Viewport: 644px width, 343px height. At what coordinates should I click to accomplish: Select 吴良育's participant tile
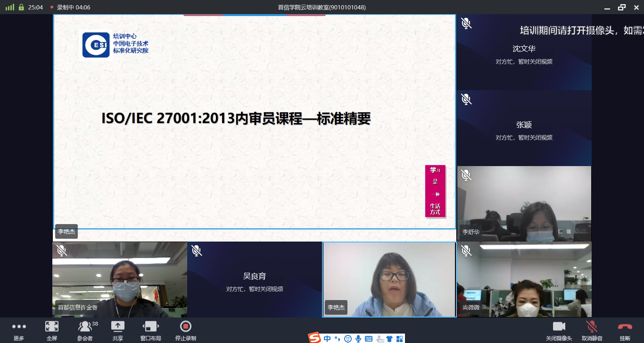pos(255,279)
